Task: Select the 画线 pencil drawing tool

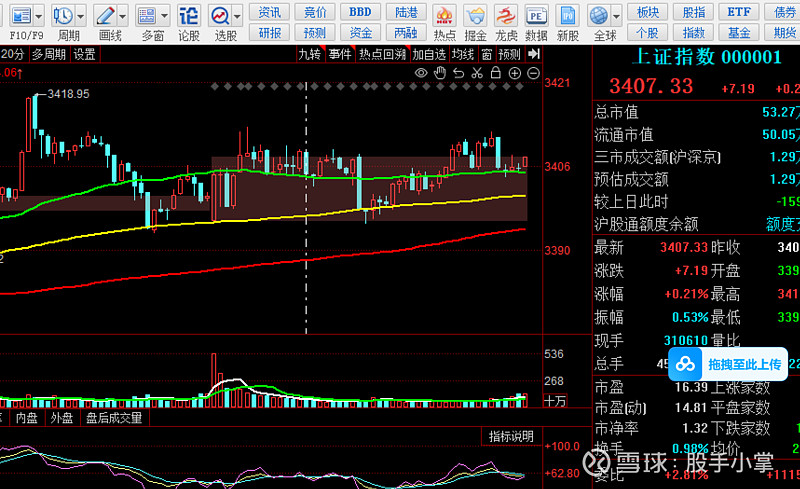Action: (105, 16)
